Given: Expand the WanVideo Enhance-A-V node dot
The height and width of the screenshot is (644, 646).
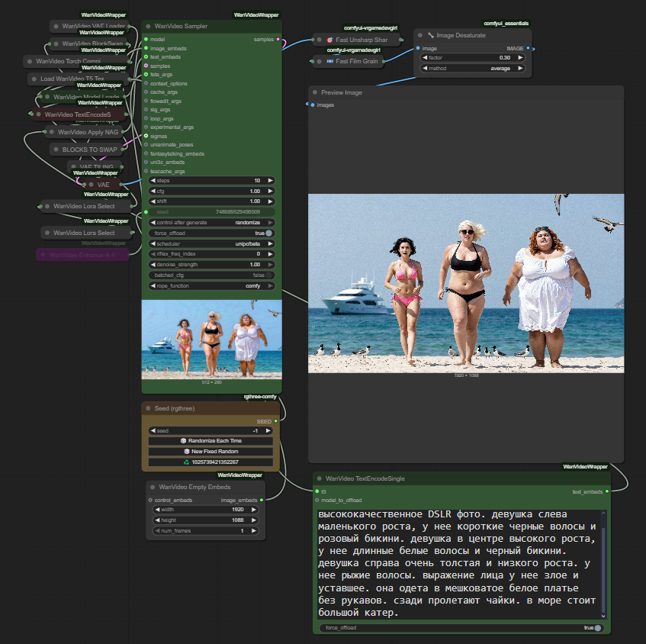Looking at the screenshot, I should click(43, 255).
